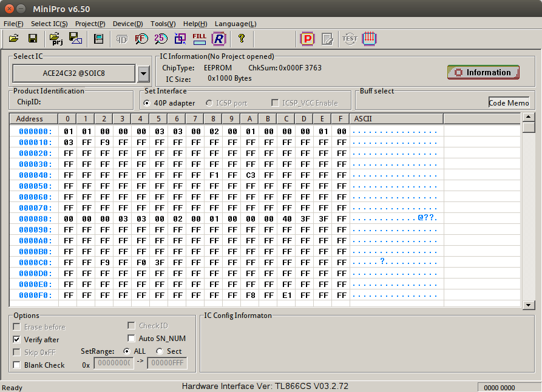Save the buffer with the disk icon
This screenshot has height=392, width=542.
tap(32, 38)
